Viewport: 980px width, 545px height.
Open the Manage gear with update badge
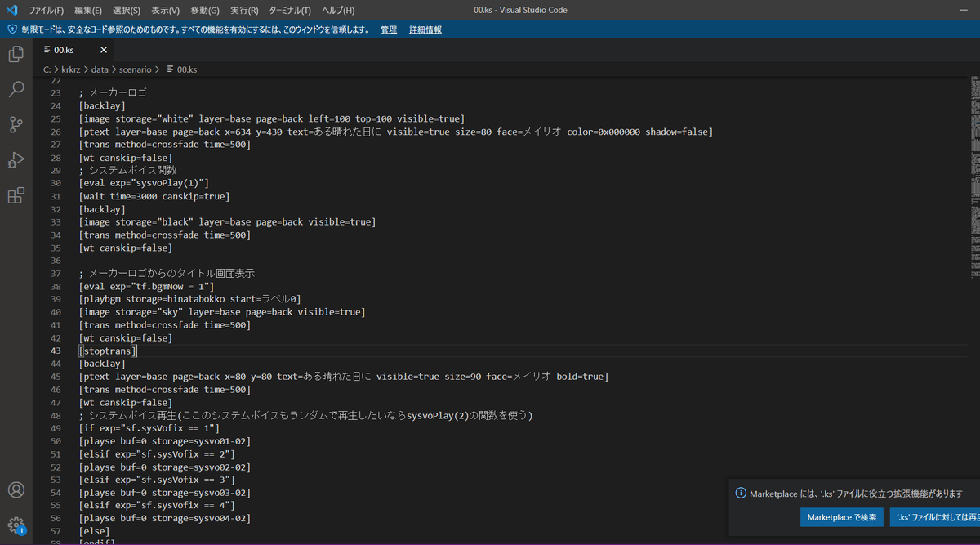pos(16,525)
